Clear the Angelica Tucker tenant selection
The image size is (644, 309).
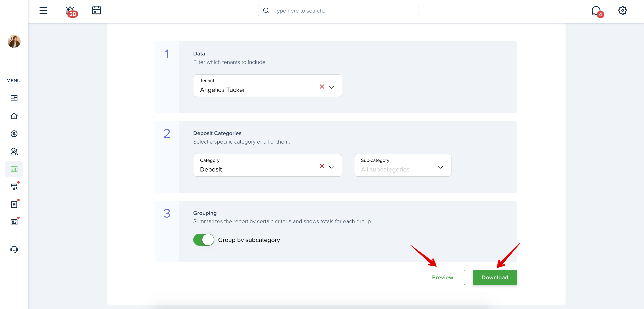point(322,87)
